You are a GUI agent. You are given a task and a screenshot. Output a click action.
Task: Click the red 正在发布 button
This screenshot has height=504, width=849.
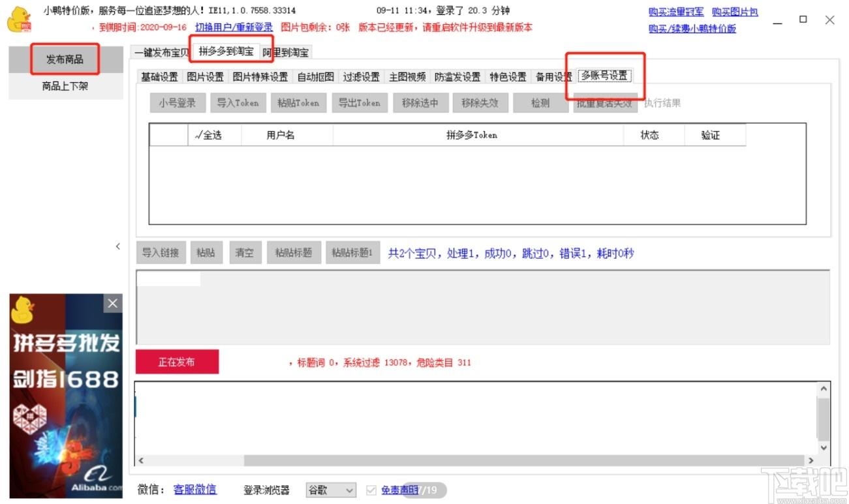177,362
